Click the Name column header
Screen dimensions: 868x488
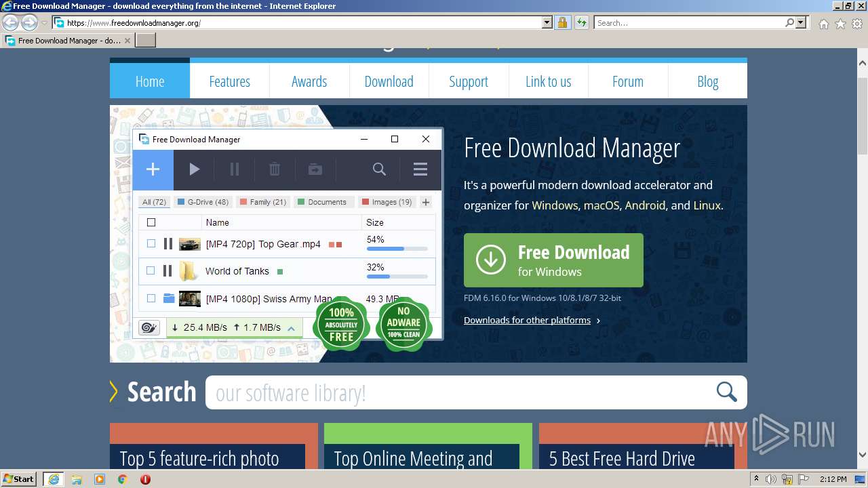click(x=218, y=222)
